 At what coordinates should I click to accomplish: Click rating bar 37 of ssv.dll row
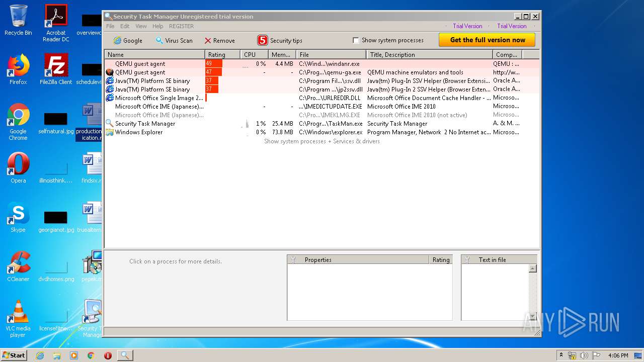[212, 81]
